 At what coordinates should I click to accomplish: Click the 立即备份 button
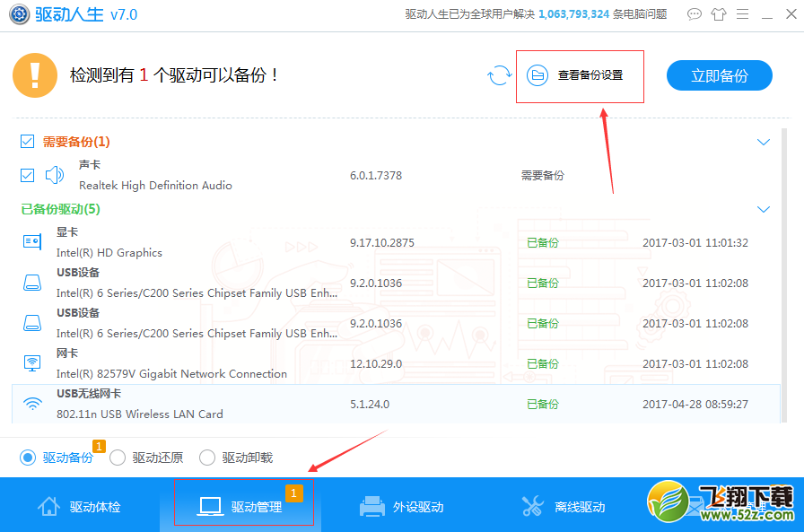(720, 75)
